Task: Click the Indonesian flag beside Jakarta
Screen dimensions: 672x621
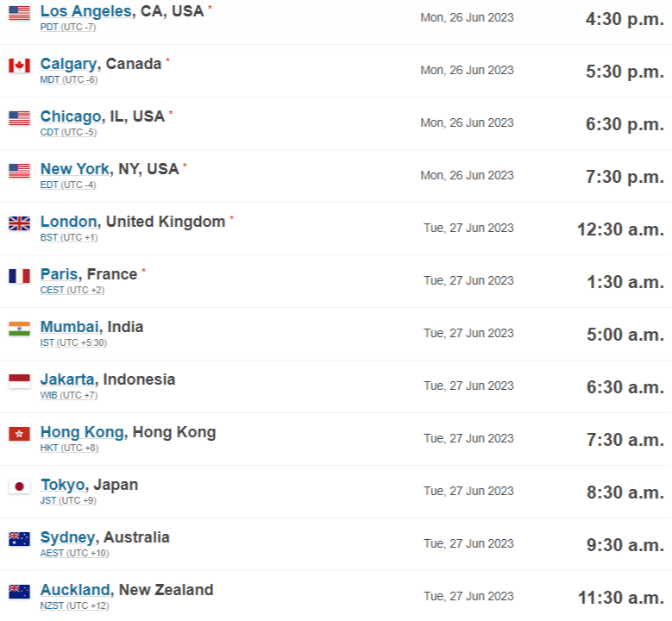Action: pyautogui.click(x=19, y=381)
